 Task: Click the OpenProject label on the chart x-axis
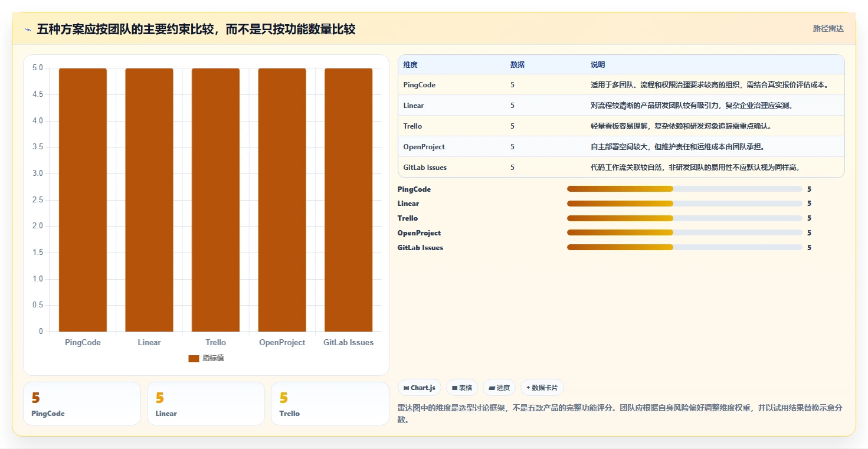point(282,342)
